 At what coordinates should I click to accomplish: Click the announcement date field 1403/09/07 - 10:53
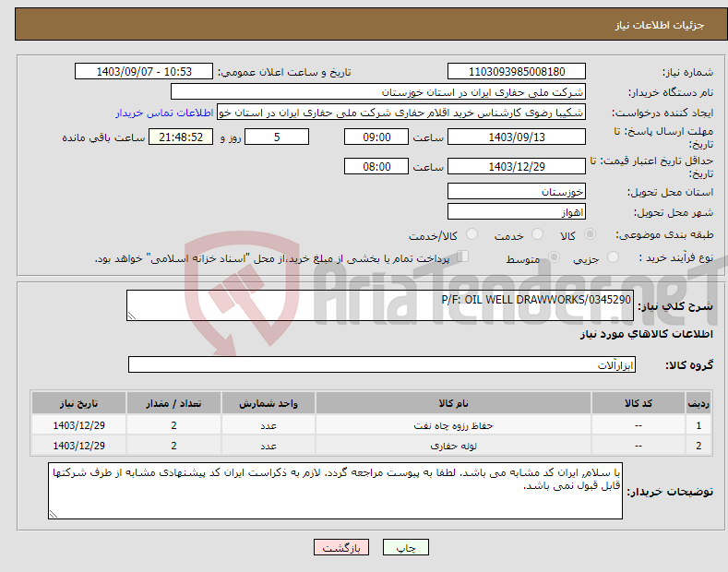(x=144, y=72)
